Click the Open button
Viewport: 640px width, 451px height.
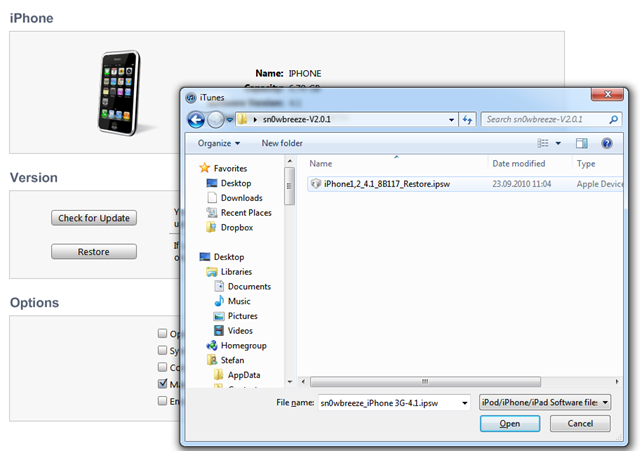(x=510, y=424)
